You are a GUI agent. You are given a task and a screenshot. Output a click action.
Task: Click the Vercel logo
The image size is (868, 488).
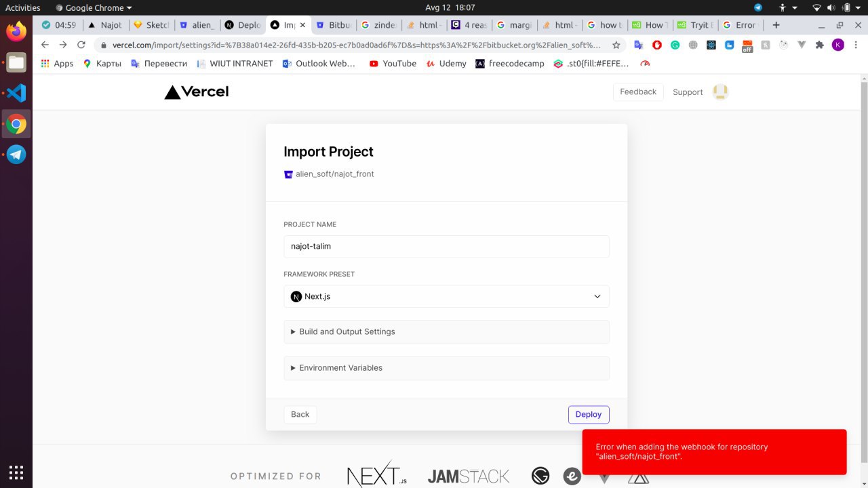point(197,92)
